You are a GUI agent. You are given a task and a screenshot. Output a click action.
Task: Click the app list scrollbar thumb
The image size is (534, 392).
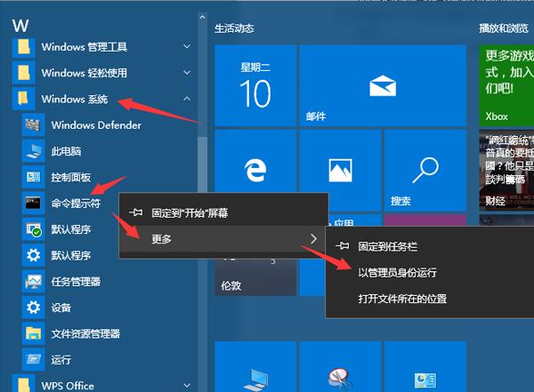pos(202,164)
